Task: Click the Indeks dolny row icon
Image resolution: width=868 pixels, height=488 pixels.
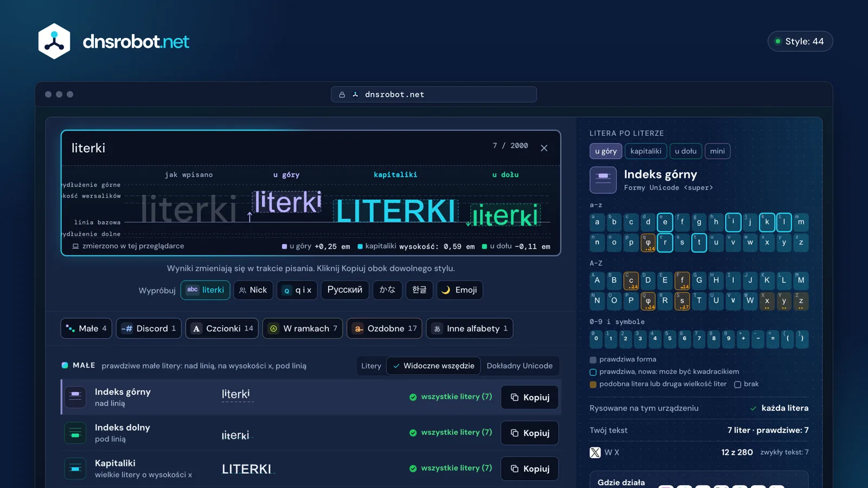Action: (75, 433)
